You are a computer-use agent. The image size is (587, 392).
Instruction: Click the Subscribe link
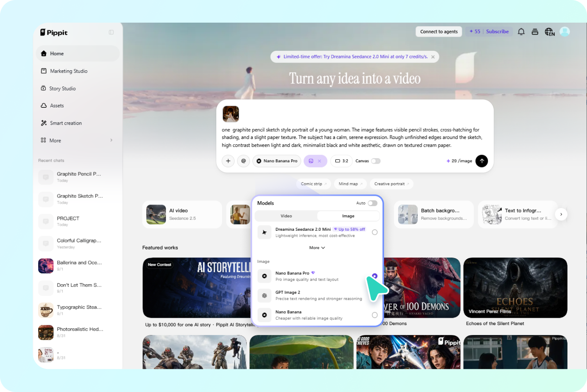pos(497,32)
